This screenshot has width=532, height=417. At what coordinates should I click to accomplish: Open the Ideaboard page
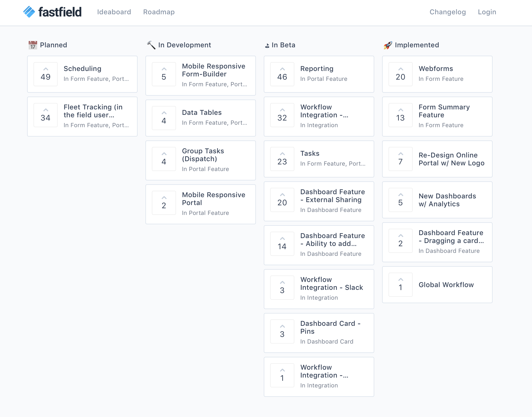[x=114, y=12]
